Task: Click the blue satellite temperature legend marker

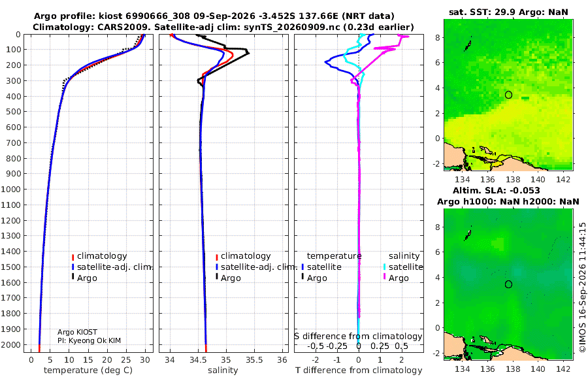Action: click(x=302, y=267)
